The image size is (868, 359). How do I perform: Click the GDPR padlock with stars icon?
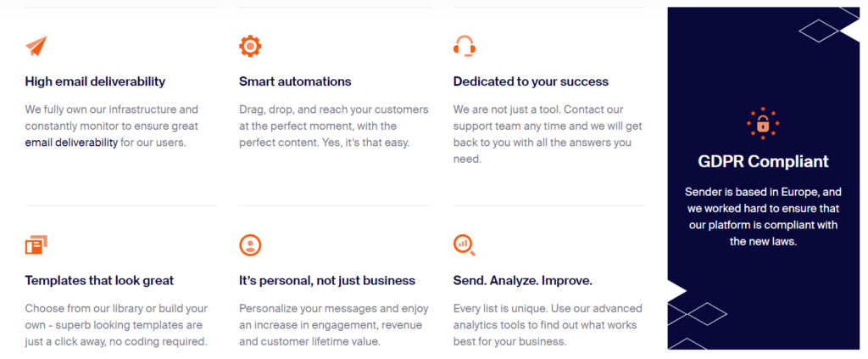763,123
